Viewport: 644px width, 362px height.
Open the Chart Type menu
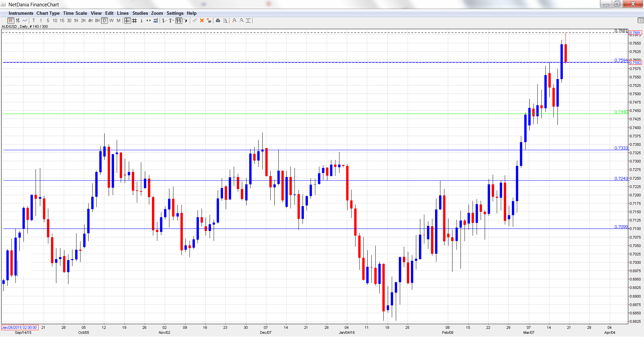point(48,13)
